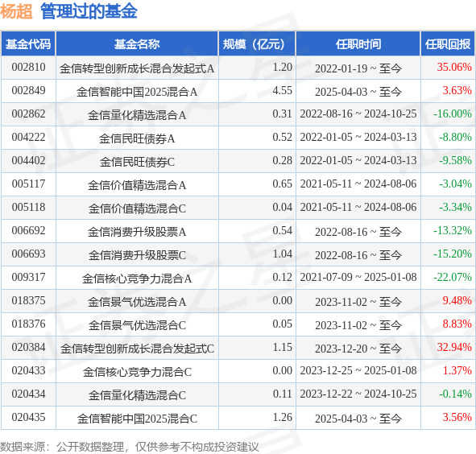Select fund code 002810
The image size is (476, 454).
(x=28, y=67)
